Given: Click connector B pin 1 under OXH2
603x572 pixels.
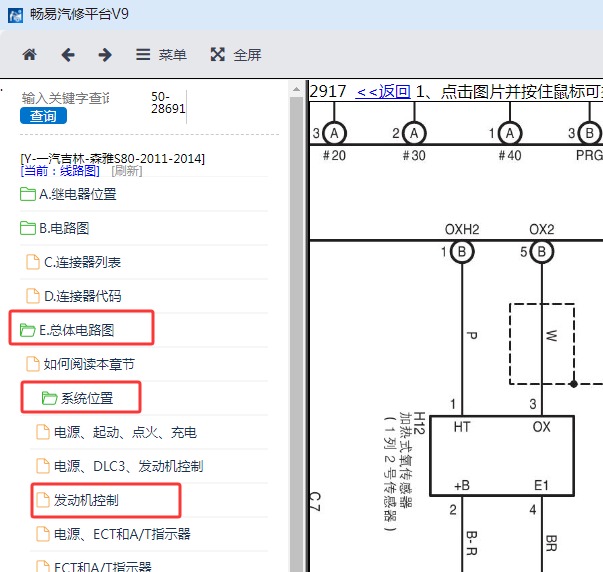Looking at the screenshot, I should [x=462, y=252].
